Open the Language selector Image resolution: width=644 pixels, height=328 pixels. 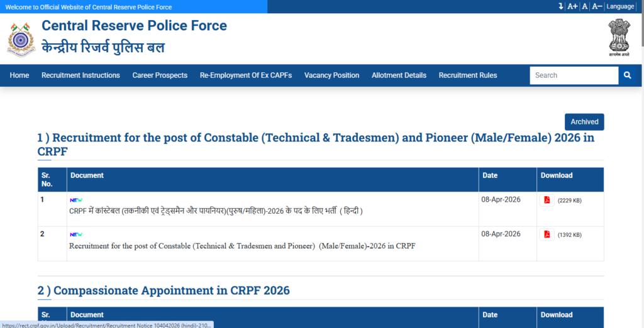pyautogui.click(x=620, y=6)
